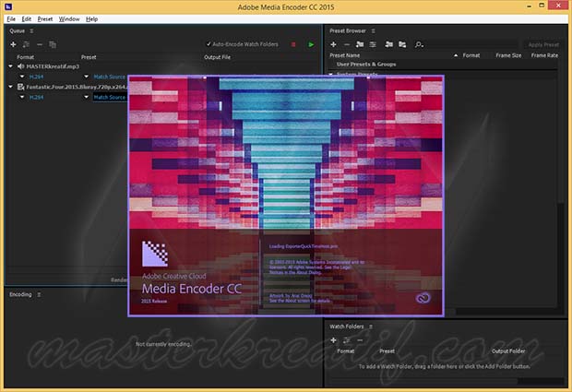Open Watch Folder settings icon
Screen dimensions: 572x392
point(347,340)
